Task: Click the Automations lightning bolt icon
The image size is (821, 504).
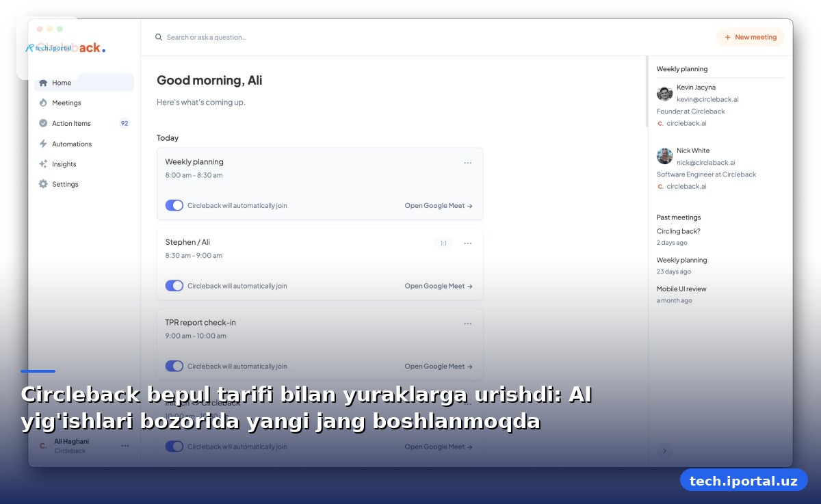Action: click(x=43, y=144)
